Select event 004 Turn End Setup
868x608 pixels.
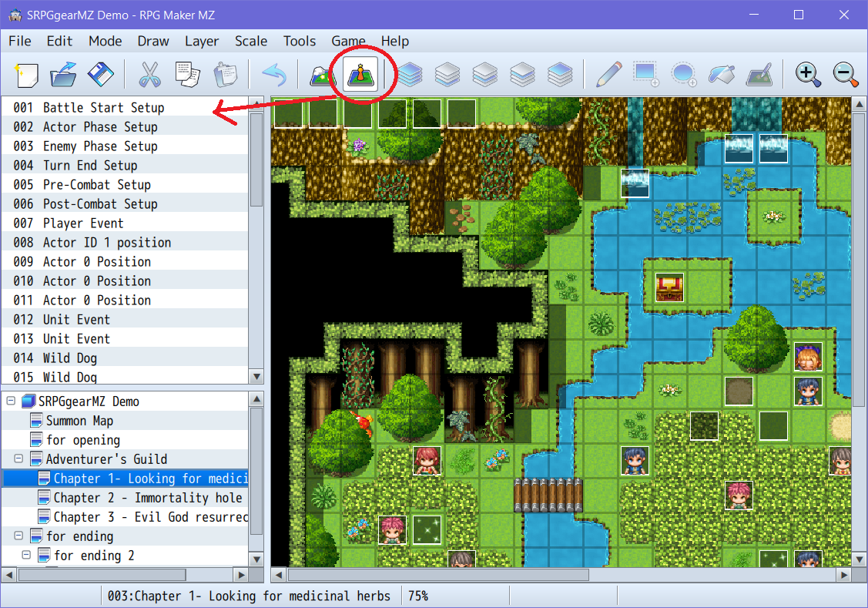click(x=125, y=165)
